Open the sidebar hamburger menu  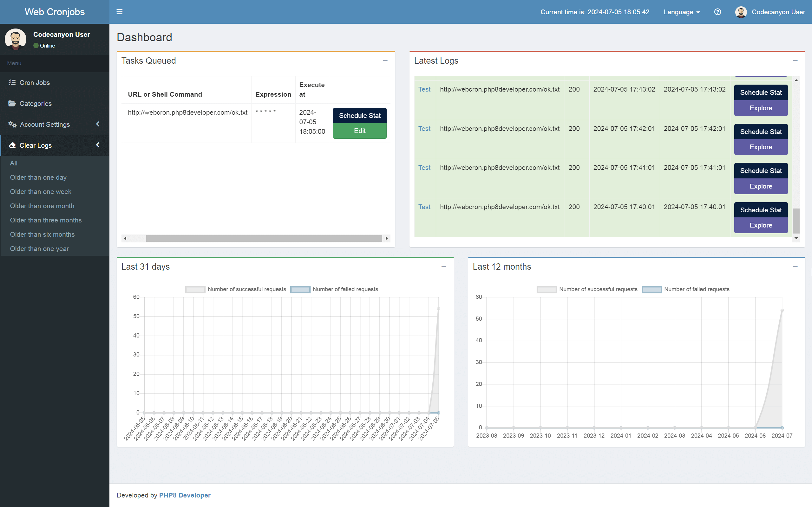click(x=120, y=12)
